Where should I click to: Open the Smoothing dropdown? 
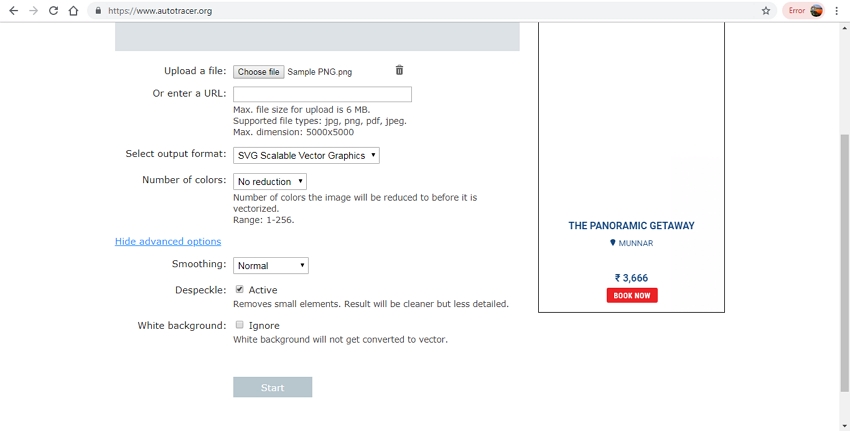[271, 265]
